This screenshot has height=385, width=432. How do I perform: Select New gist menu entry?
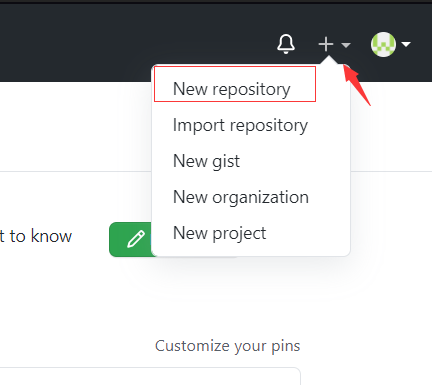tap(206, 161)
